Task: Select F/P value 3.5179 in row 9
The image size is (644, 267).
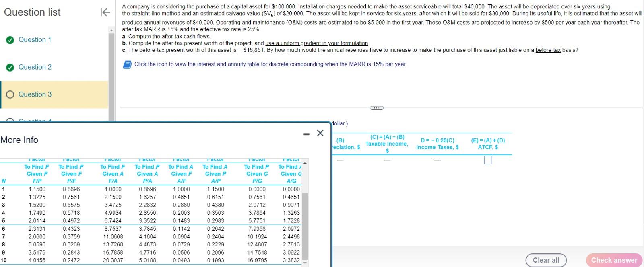Action: (x=37, y=253)
